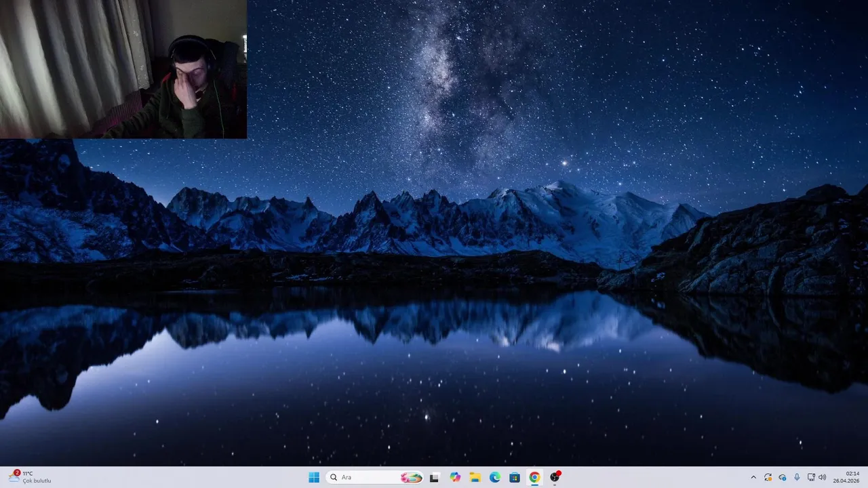Image resolution: width=868 pixels, height=488 pixels.
Task: Open the network connection settings icon
Action: pos(811,477)
